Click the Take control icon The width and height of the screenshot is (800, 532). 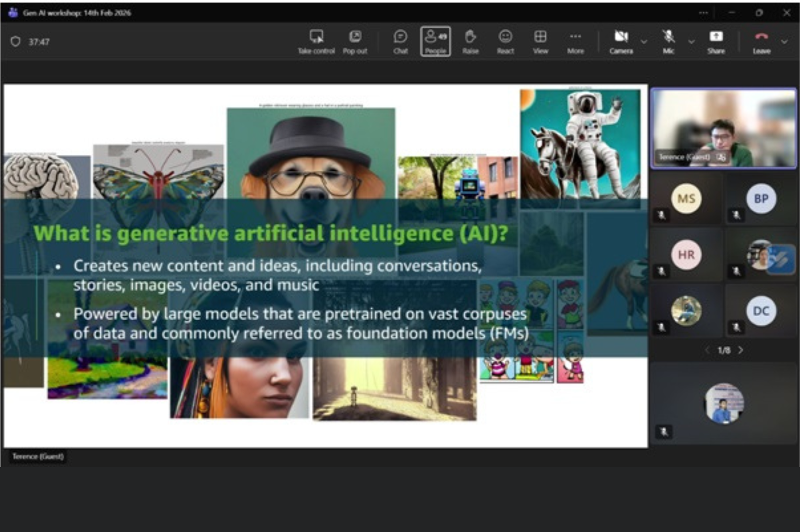[x=316, y=37]
